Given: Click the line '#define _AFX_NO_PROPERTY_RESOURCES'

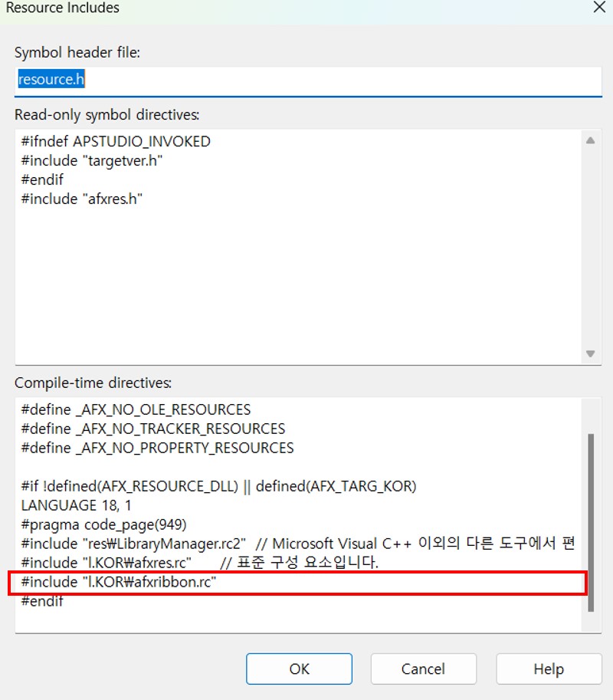Looking at the screenshot, I should [x=158, y=449].
